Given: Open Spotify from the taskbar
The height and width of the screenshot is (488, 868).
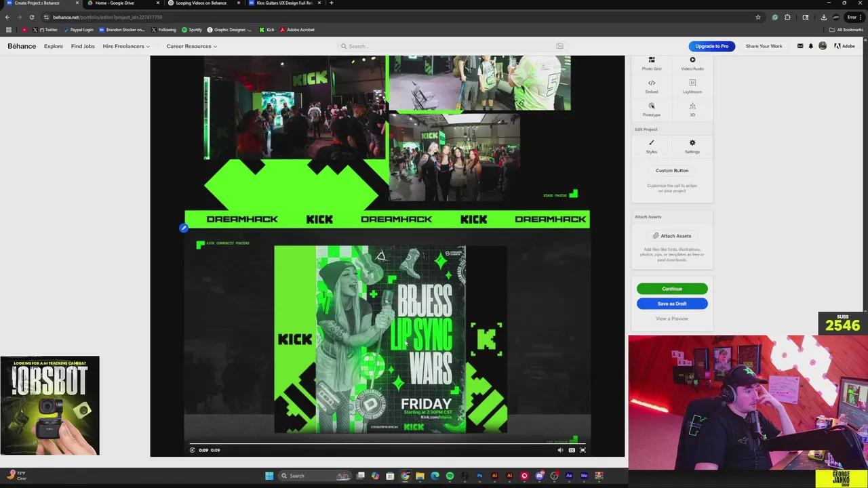Looking at the screenshot, I should pos(450,476).
